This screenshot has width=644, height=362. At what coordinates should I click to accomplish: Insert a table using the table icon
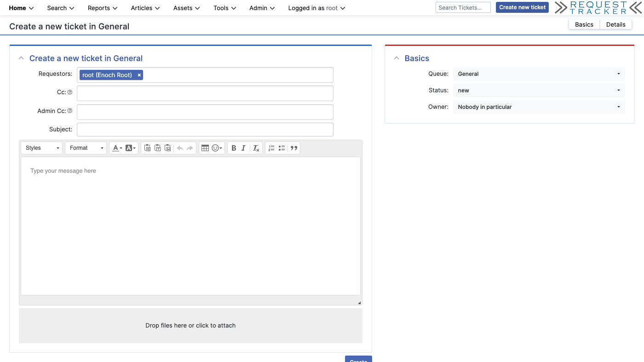(205, 148)
